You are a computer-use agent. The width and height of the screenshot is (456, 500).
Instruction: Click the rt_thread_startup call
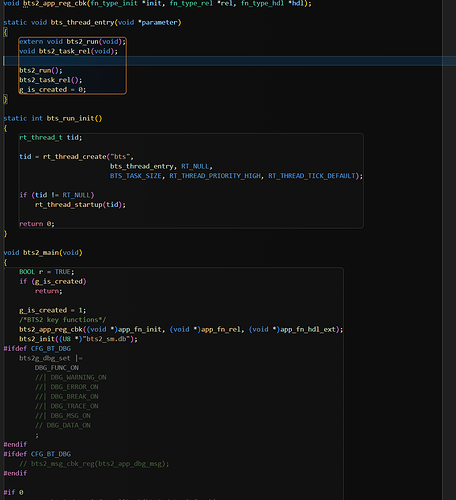[x=68, y=205]
